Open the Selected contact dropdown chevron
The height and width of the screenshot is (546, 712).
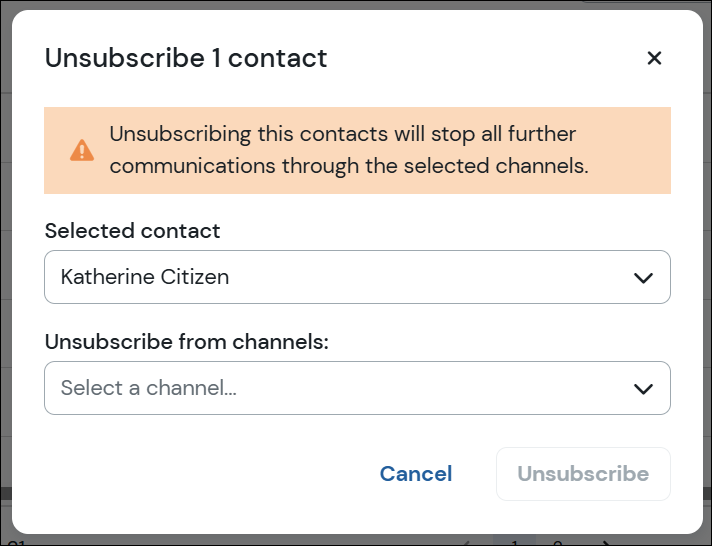pyautogui.click(x=643, y=278)
